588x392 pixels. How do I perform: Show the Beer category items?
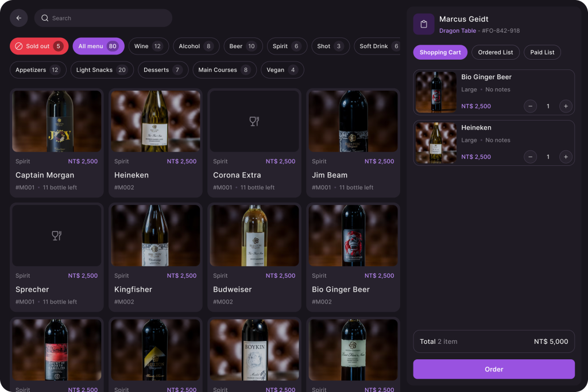(243, 46)
